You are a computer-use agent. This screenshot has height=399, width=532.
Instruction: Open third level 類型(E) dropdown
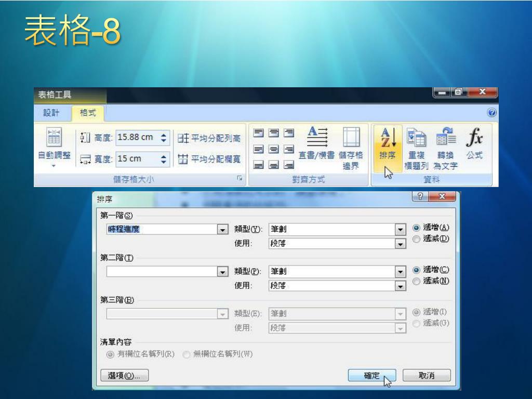coord(401,314)
